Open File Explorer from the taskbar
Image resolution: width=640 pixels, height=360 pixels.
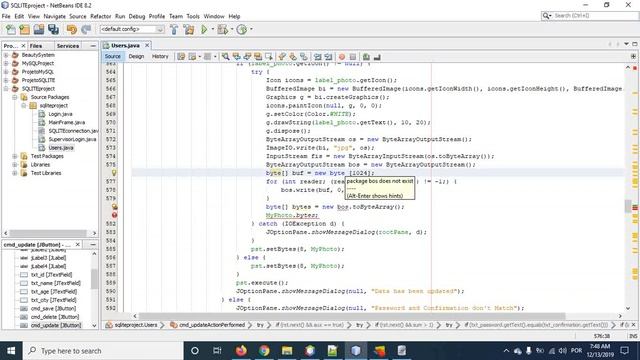pos(287,351)
